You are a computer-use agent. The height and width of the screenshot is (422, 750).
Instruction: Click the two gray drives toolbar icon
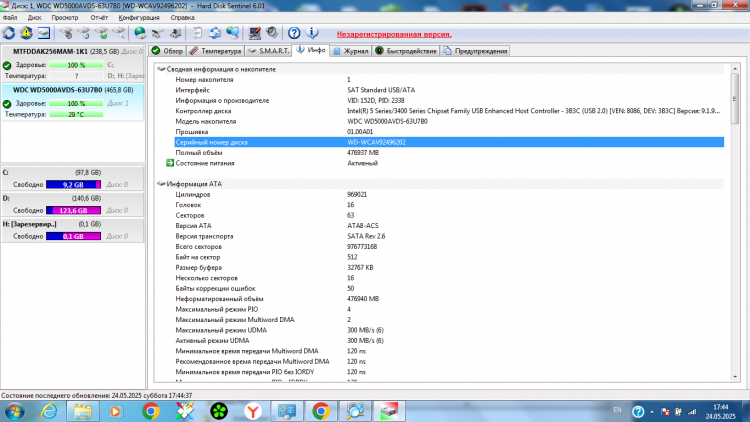(x=158, y=33)
